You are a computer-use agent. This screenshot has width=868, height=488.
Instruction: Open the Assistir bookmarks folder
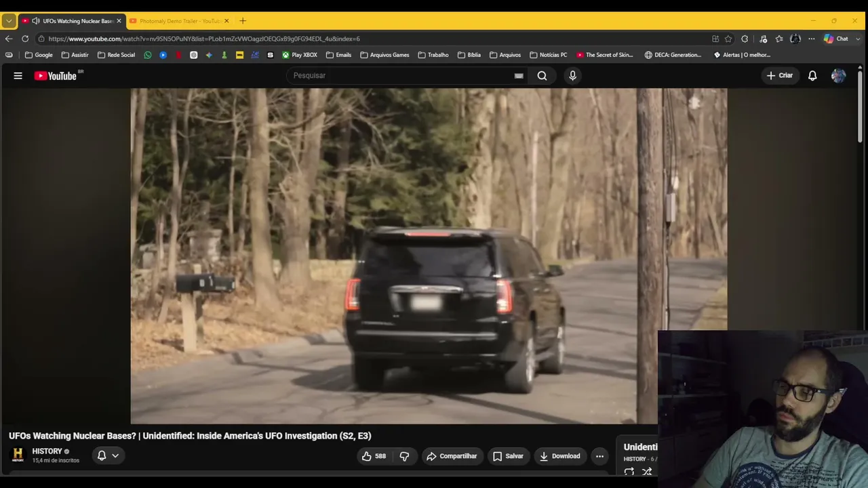coord(75,55)
